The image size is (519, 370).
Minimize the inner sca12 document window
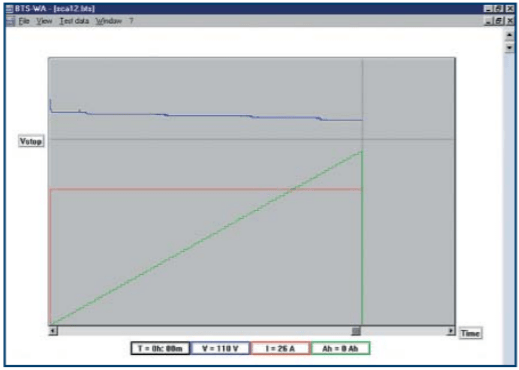click(488, 21)
